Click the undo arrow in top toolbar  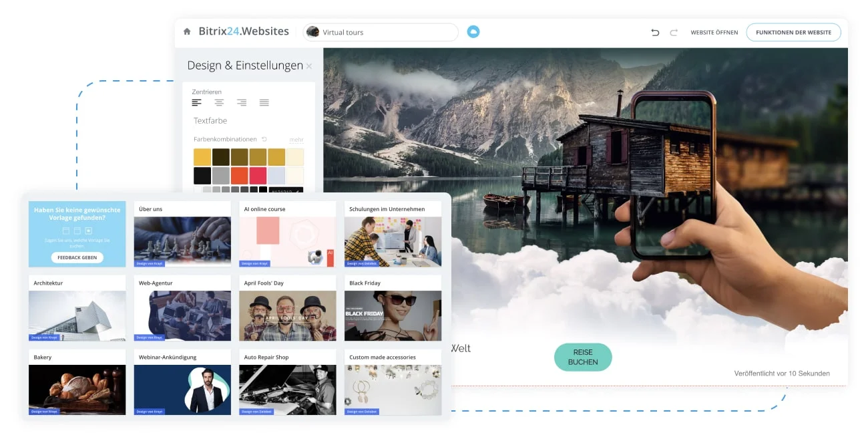(655, 32)
